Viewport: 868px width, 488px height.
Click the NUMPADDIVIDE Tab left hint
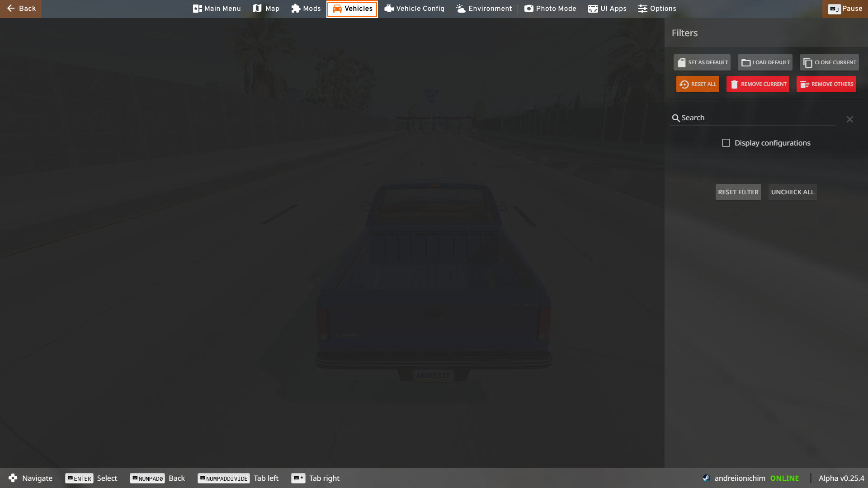pos(238,478)
